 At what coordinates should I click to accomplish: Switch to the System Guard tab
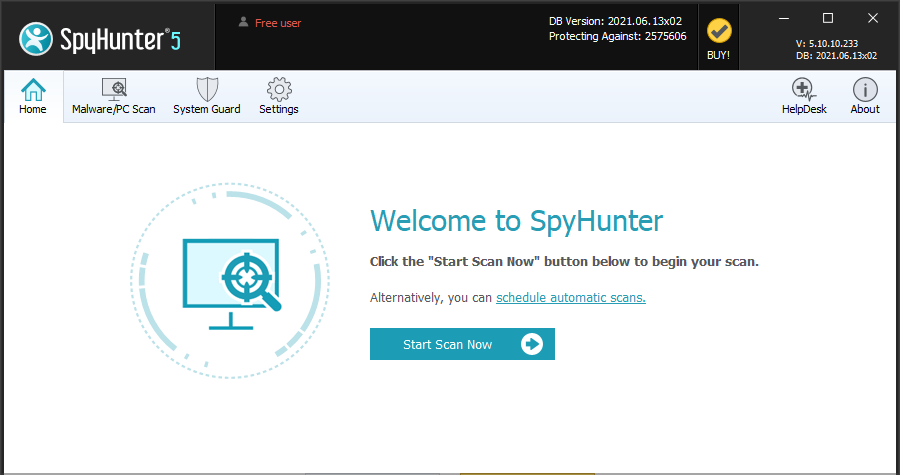pos(207,96)
